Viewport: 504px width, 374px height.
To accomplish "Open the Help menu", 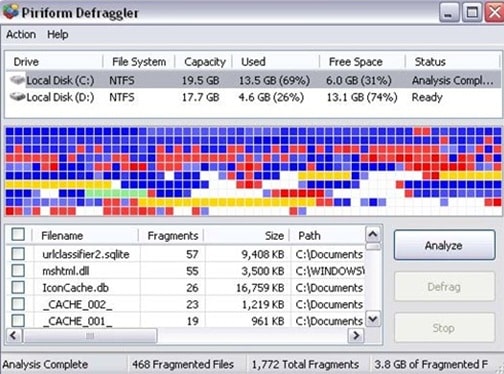I will 58,34.
